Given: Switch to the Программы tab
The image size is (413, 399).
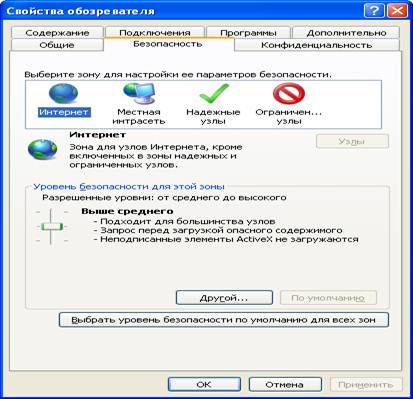Looking at the screenshot, I should [x=248, y=33].
